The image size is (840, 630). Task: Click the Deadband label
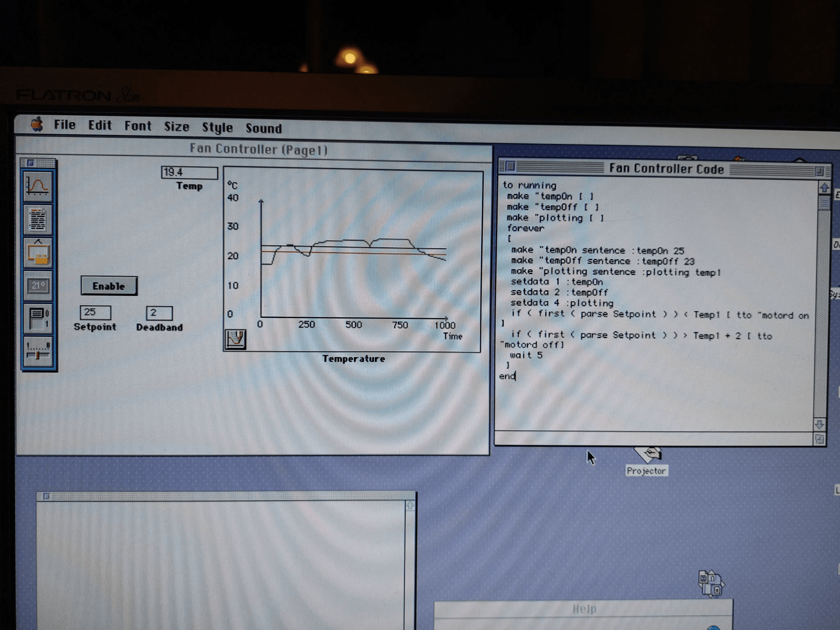[x=160, y=327]
